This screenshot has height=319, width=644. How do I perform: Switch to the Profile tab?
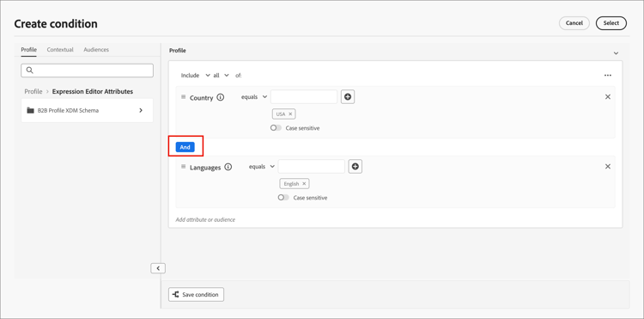(28, 50)
